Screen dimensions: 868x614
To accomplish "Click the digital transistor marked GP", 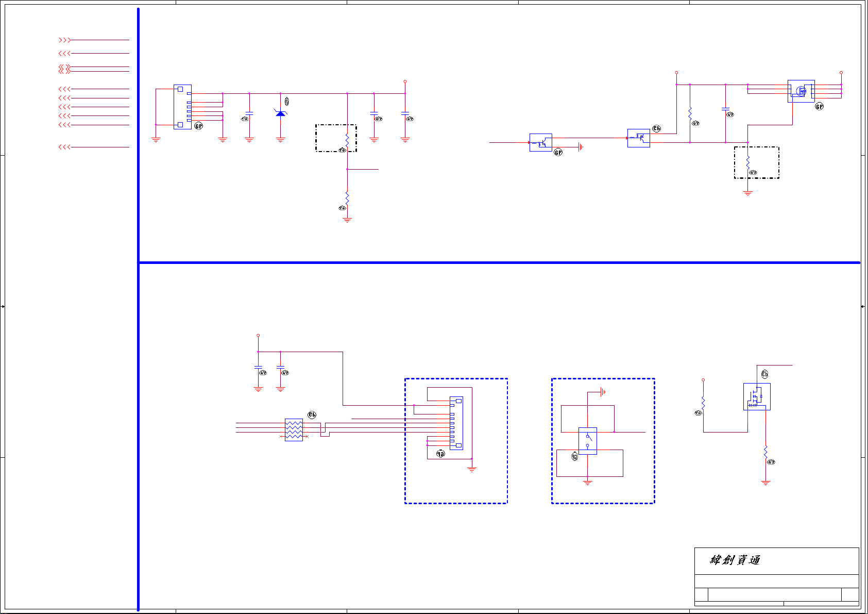I will click(x=540, y=142).
